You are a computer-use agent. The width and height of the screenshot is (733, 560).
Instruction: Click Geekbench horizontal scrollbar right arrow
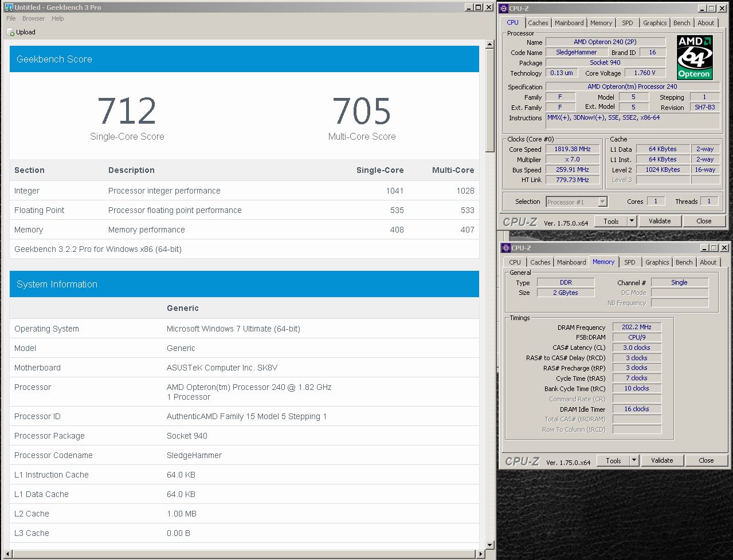click(480, 554)
